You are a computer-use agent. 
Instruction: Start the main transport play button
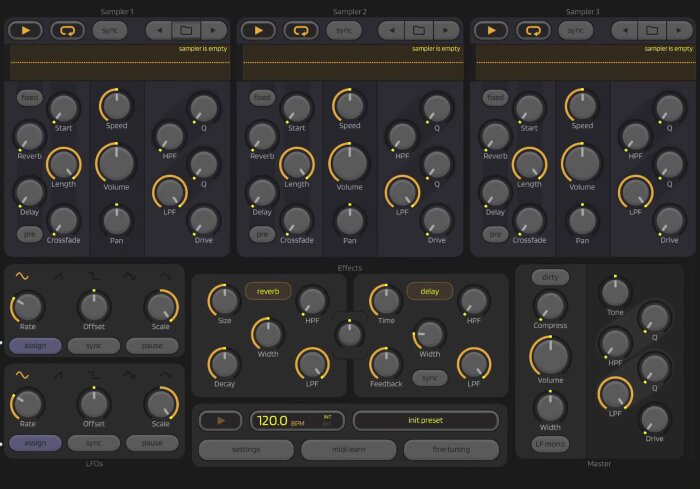(x=221, y=421)
